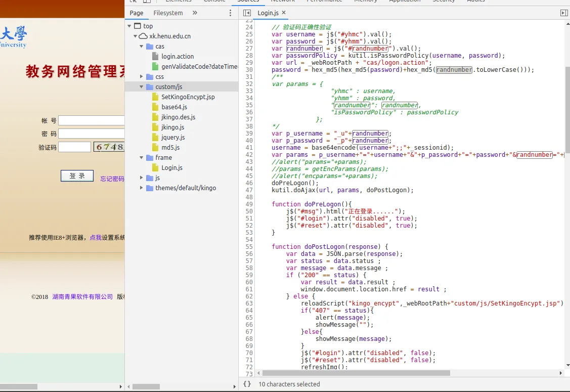Collapse the custom/js folder
The image size is (570, 392).
tap(142, 86)
